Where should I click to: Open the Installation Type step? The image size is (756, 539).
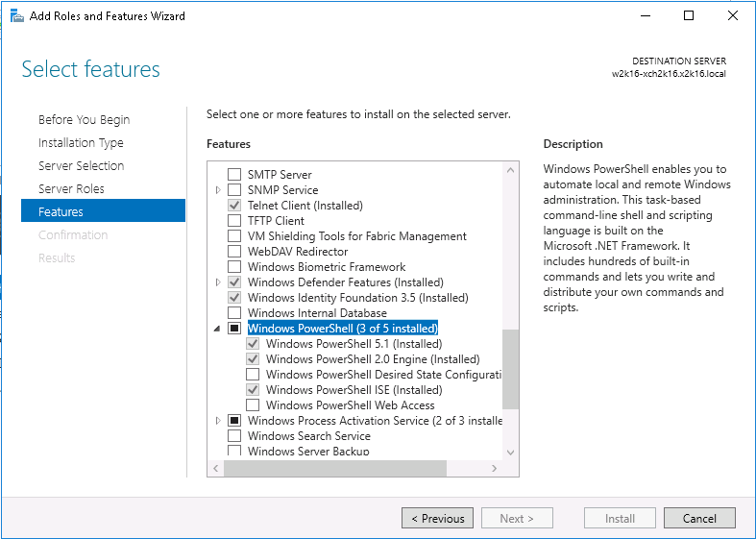pos(81,143)
